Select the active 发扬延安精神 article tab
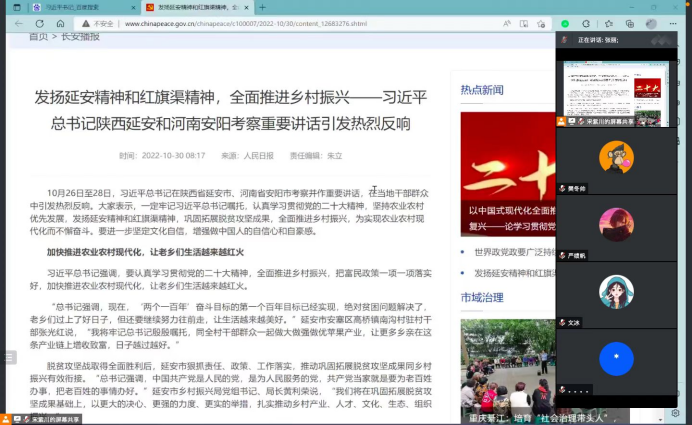The width and height of the screenshot is (692, 425). [200, 6]
